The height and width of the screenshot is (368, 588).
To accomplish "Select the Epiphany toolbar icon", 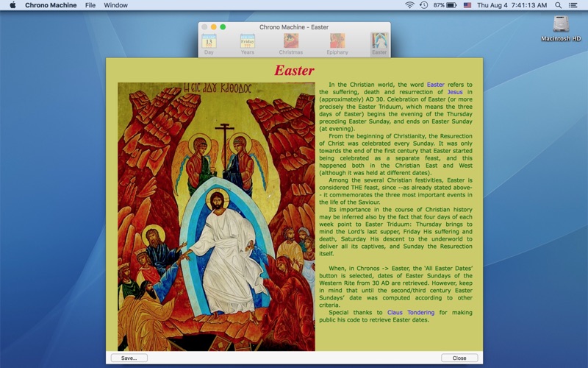I will click(x=337, y=44).
